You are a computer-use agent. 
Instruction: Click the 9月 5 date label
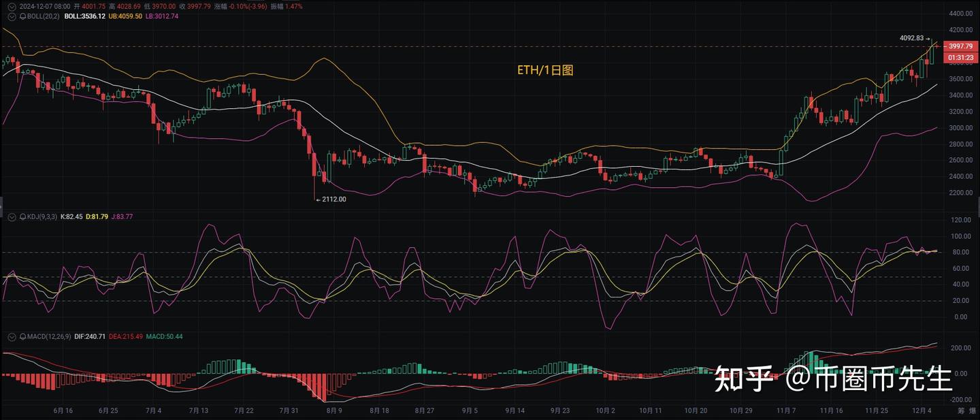[x=469, y=410]
